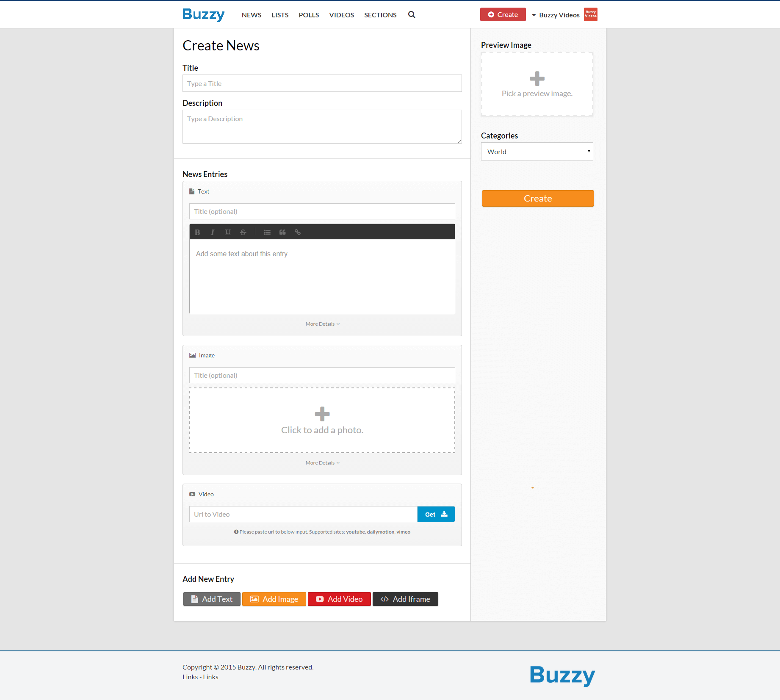The width and height of the screenshot is (780, 700).
Task: Toggle bold formatting in the text editor
Action: pyautogui.click(x=197, y=232)
